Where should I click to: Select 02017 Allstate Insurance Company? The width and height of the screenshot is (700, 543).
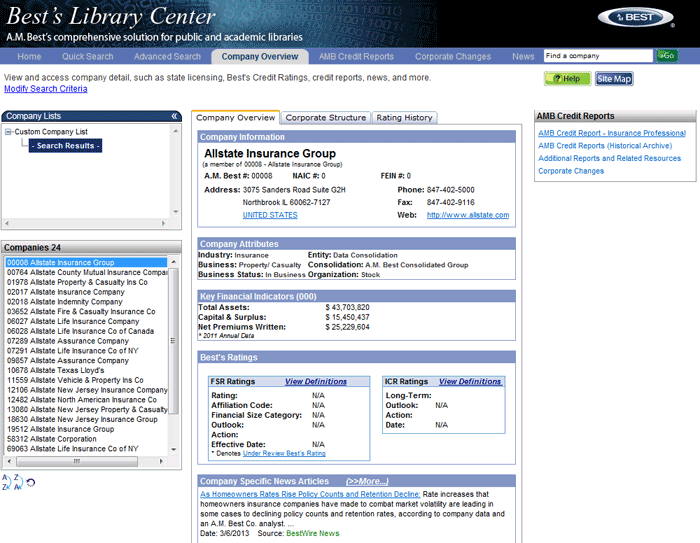[87, 292]
